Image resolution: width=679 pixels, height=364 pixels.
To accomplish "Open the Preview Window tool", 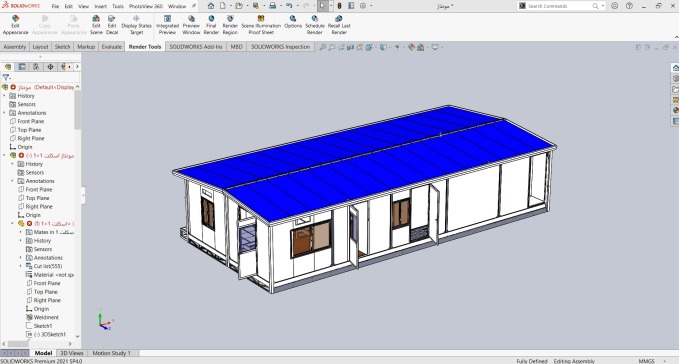I will pos(191,25).
